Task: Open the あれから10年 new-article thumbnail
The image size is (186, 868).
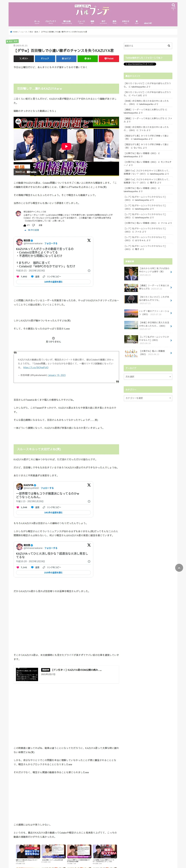Action: (x=131, y=274)
